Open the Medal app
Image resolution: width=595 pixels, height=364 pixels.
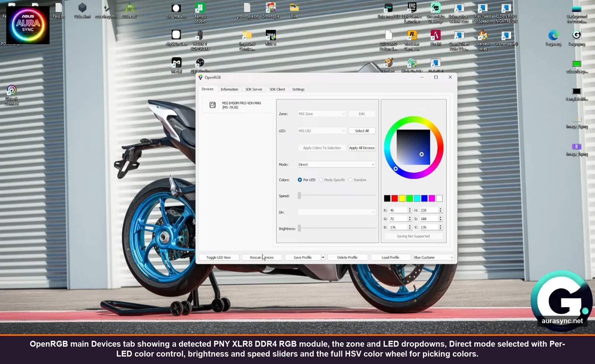point(176,63)
